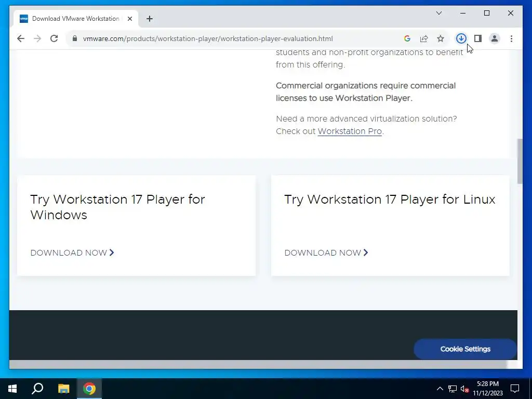This screenshot has height=399, width=532.
Task: Minimize the Chrome window
Action: 463,13
